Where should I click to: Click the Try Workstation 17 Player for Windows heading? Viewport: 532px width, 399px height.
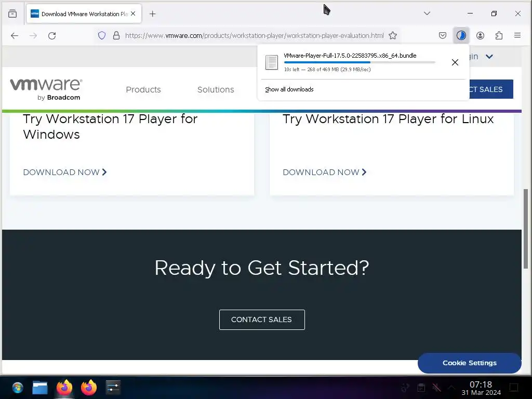pos(110,127)
